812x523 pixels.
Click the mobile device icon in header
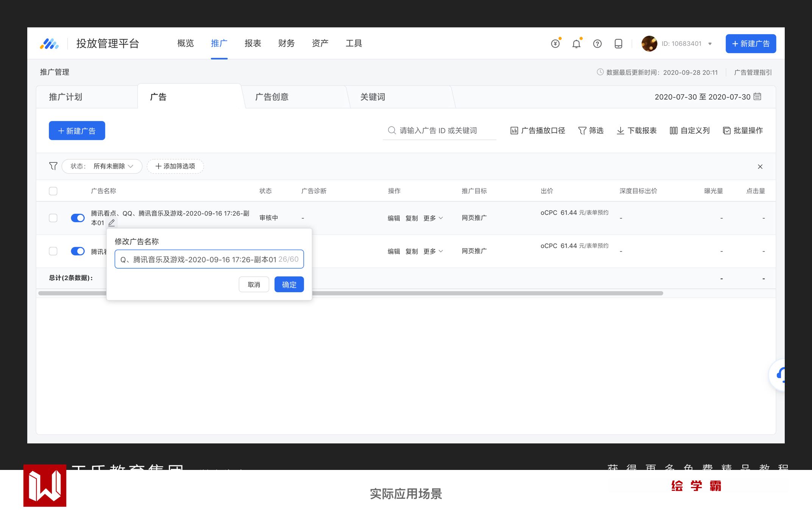click(x=618, y=44)
